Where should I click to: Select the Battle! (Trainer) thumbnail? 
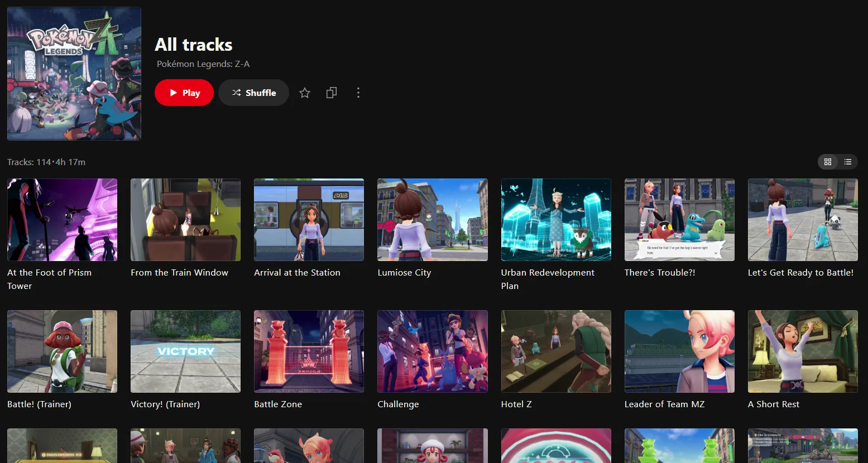pos(62,351)
